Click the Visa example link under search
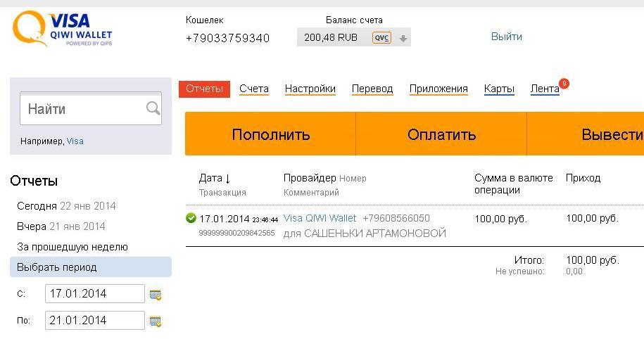The width and height of the screenshot is (644, 339). [x=75, y=141]
